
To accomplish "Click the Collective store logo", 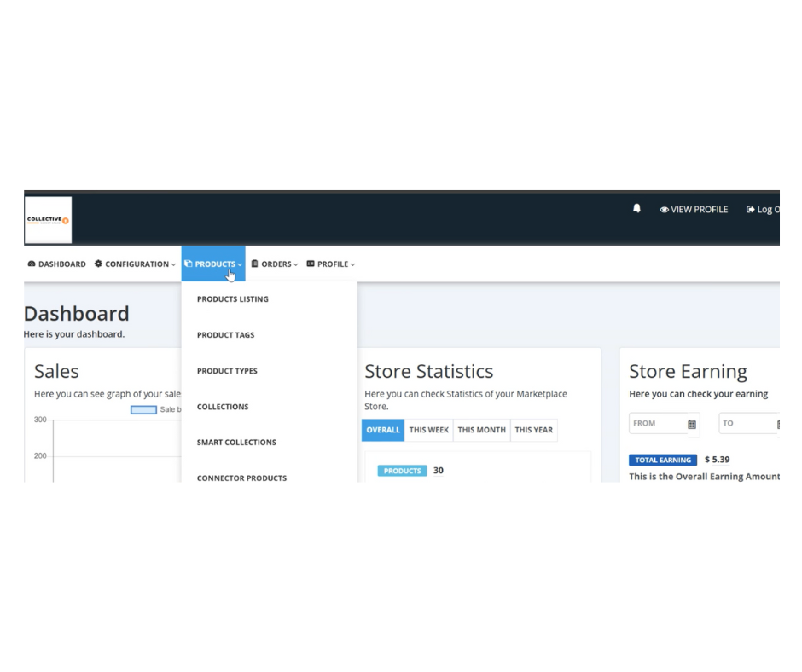I will pos(48,220).
